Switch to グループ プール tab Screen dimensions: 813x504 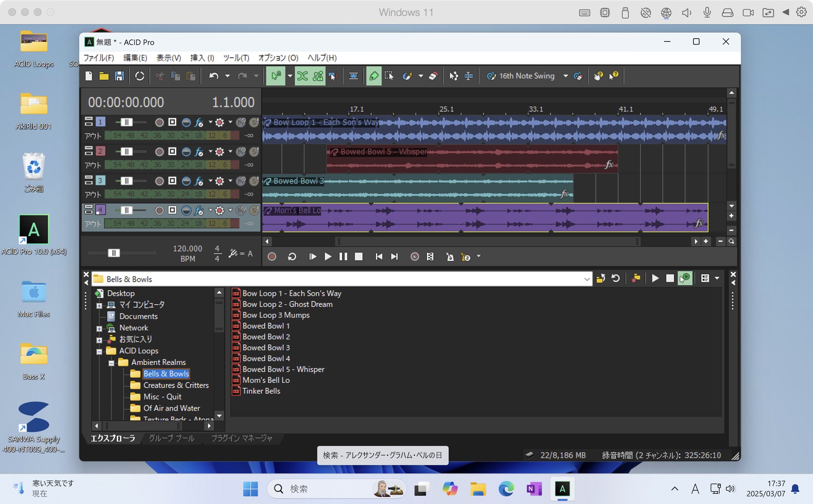coord(171,438)
